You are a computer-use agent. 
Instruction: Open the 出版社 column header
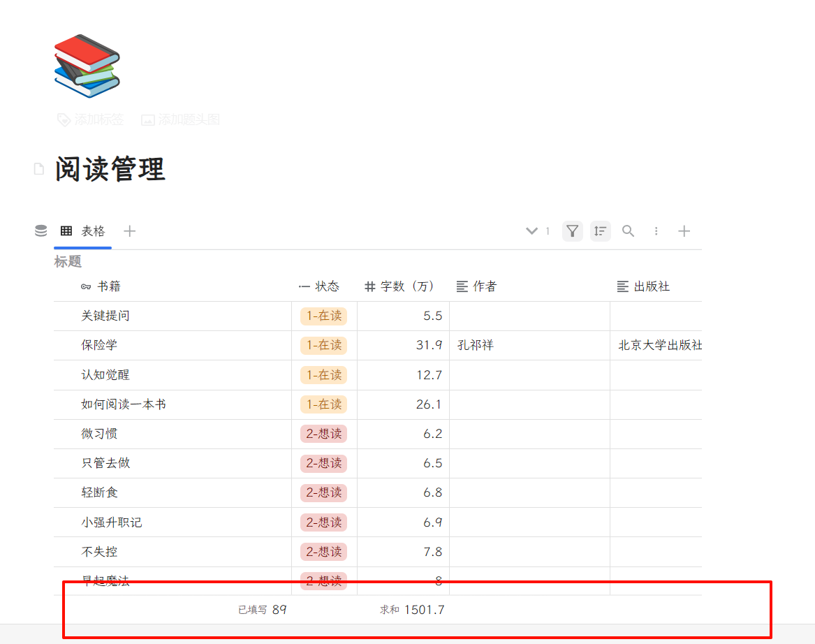click(656, 286)
